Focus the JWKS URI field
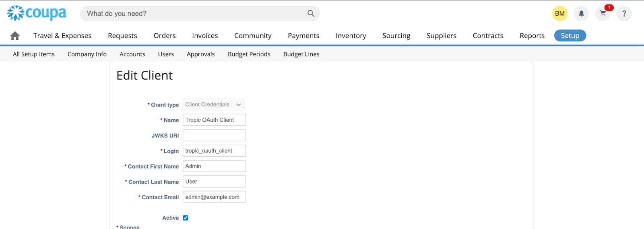 tap(214, 135)
